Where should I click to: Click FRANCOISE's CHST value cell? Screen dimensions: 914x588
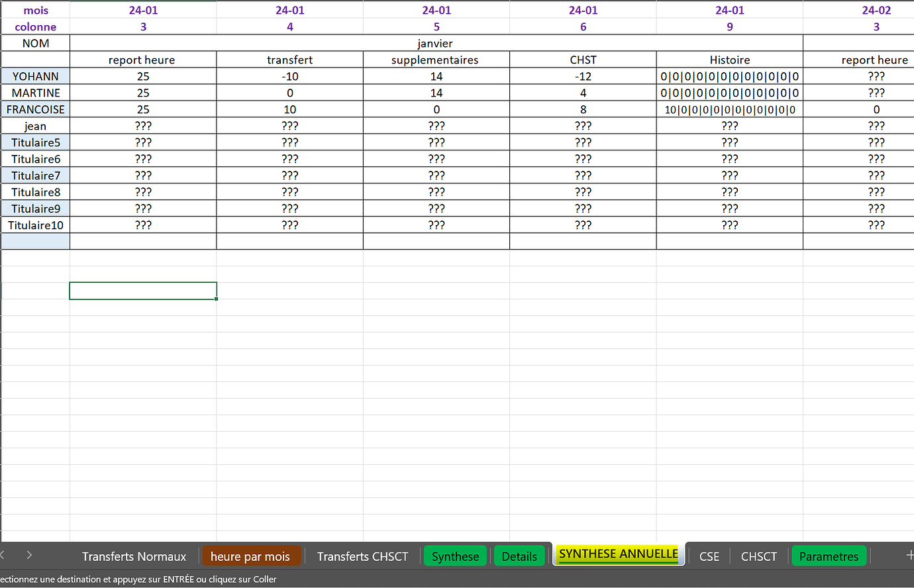(x=582, y=109)
